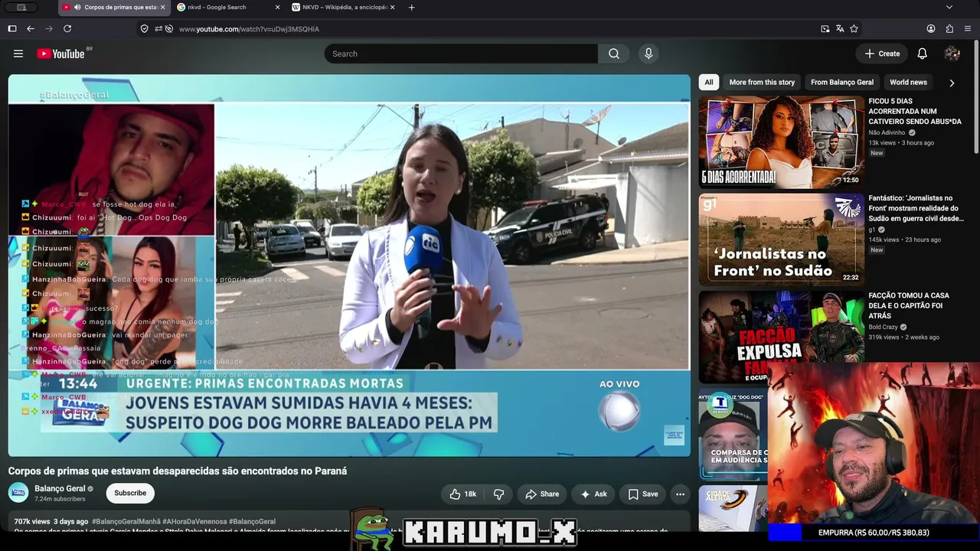Click the translate page icon

[x=840, y=29]
